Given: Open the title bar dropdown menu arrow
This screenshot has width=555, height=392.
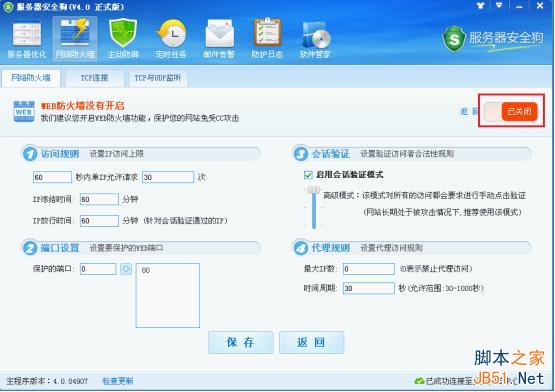Looking at the screenshot, I should click(499, 5).
